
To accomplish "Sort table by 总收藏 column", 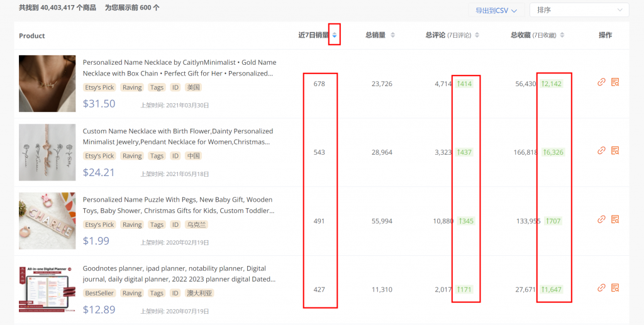I will click(x=562, y=36).
